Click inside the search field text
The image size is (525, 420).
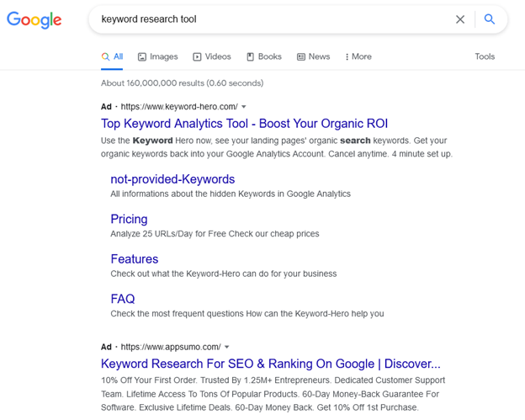coord(149,19)
